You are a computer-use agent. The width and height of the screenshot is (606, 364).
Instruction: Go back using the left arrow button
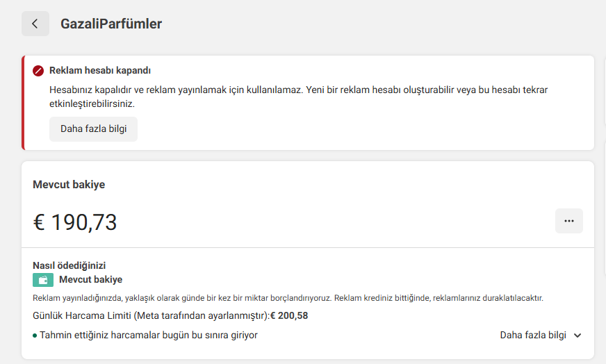[35, 24]
